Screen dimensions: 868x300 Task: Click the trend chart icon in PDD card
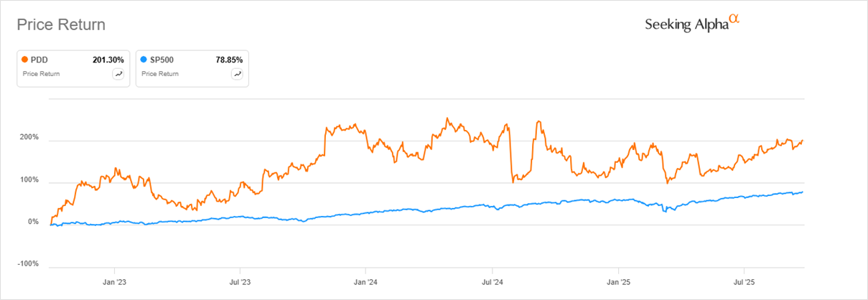[118, 73]
